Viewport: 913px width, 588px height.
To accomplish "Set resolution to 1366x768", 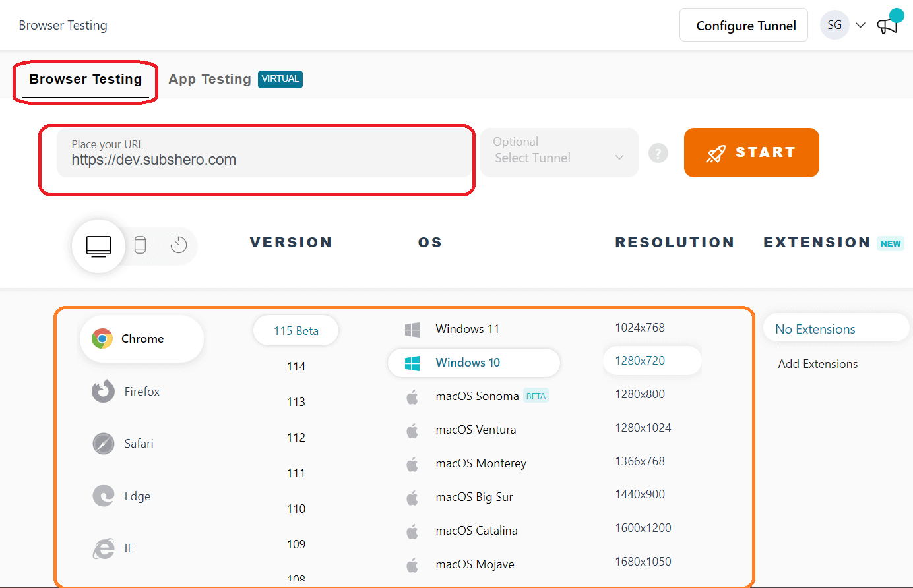I will click(640, 461).
